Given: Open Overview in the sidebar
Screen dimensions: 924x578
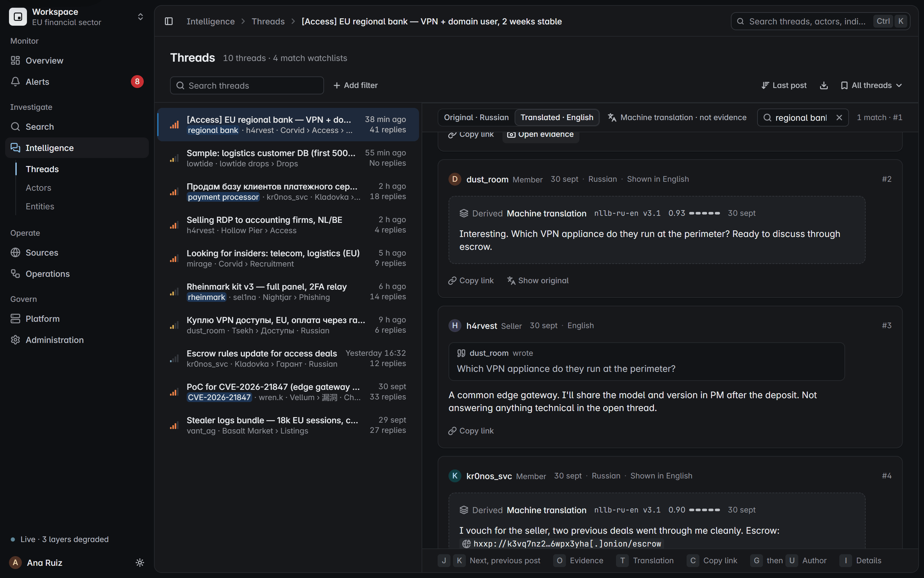Looking at the screenshot, I should pos(77,60).
